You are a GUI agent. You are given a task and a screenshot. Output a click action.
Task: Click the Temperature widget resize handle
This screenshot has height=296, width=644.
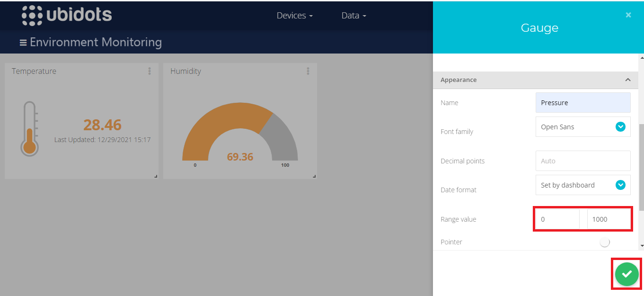(156, 176)
